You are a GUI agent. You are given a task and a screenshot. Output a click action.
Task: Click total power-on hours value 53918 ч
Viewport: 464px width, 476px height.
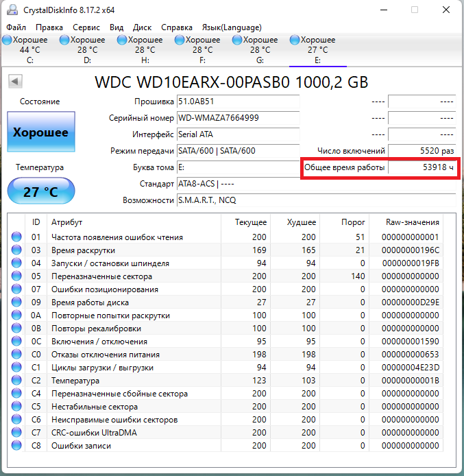click(x=422, y=167)
